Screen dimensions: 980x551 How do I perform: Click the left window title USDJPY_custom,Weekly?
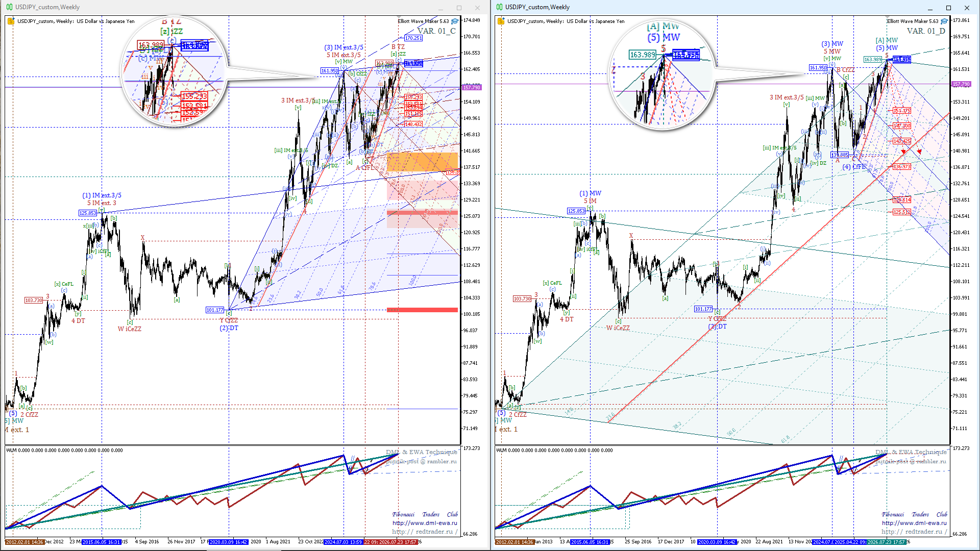point(47,7)
